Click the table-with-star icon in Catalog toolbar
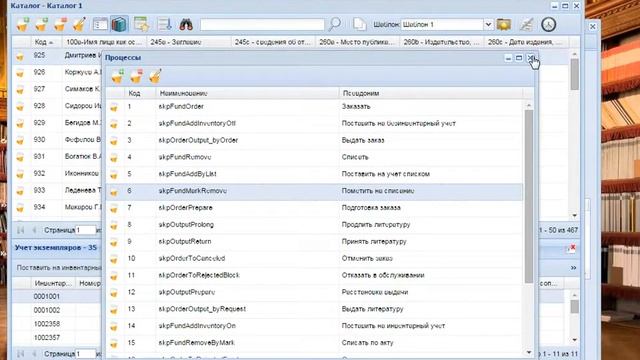 coord(142,24)
